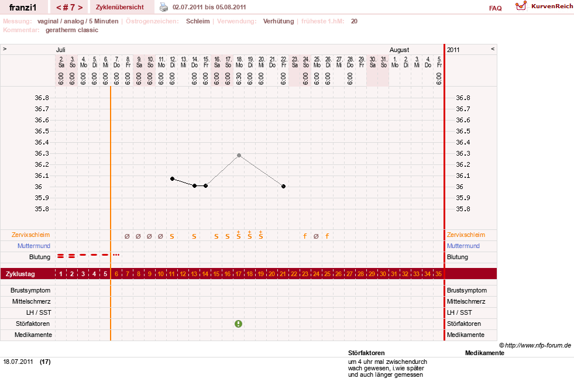574x392 pixels.
Task: Open the FAQ link
Action: click(495, 8)
